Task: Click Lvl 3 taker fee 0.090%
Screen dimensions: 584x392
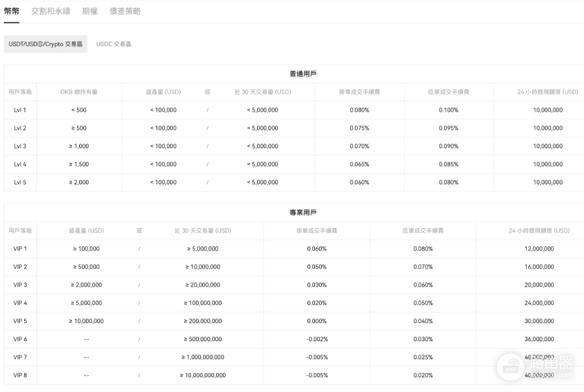Action: coord(448,146)
